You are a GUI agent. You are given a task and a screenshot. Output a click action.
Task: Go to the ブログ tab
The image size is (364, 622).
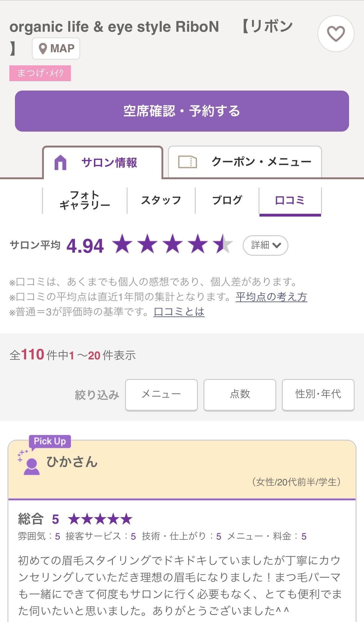[x=227, y=200]
